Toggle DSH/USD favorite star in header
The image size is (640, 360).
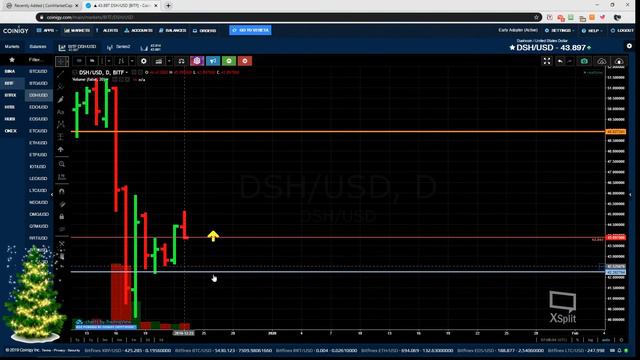[x=512, y=48]
